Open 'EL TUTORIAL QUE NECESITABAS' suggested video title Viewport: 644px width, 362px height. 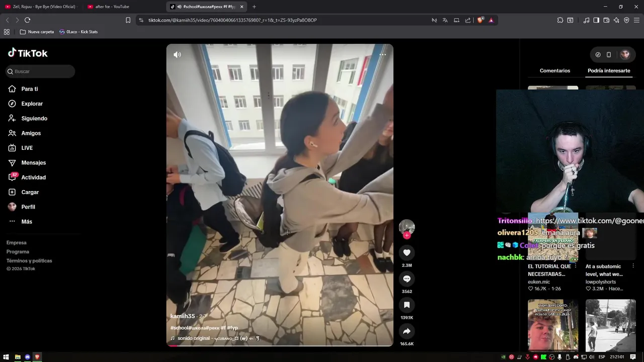point(549,270)
